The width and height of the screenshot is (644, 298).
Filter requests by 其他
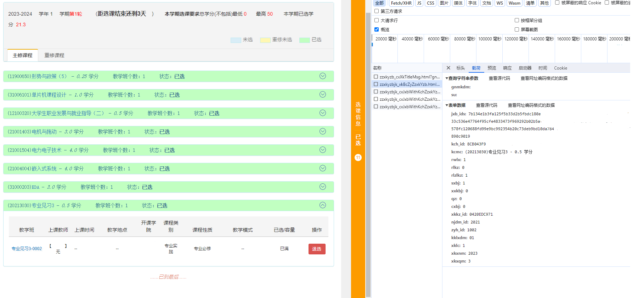544,3
